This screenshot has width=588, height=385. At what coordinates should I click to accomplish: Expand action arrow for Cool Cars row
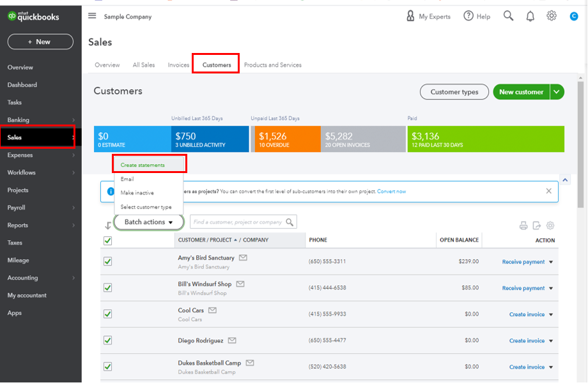[551, 314]
